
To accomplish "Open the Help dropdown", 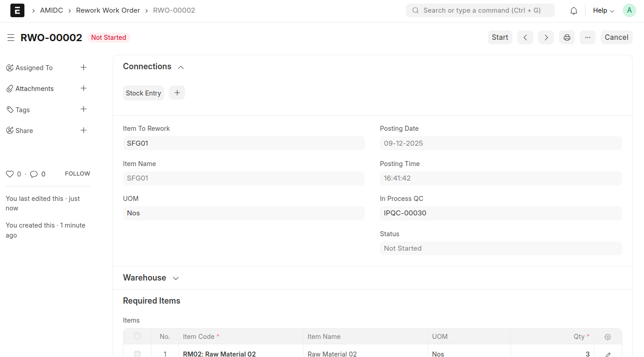I will tap(603, 10).
